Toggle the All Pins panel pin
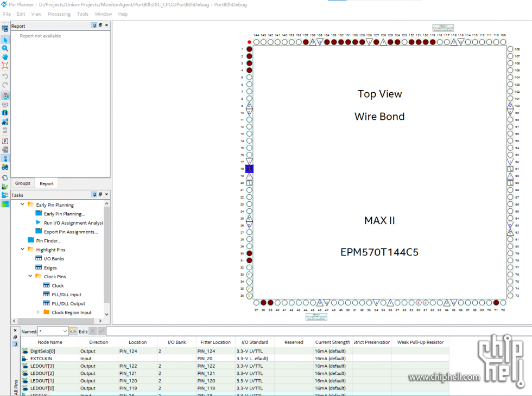 click(x=15, y=344)
